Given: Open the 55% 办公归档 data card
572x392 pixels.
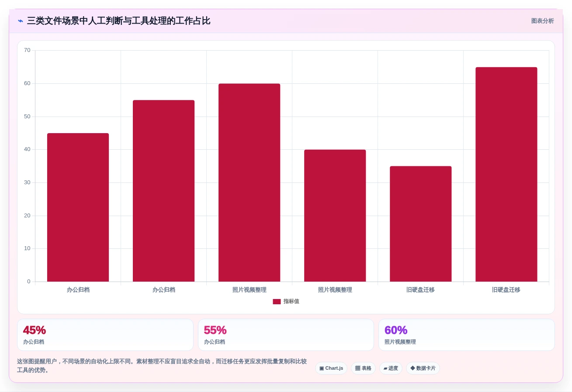Looking at the screenshot, I should (x=286, y=335).
